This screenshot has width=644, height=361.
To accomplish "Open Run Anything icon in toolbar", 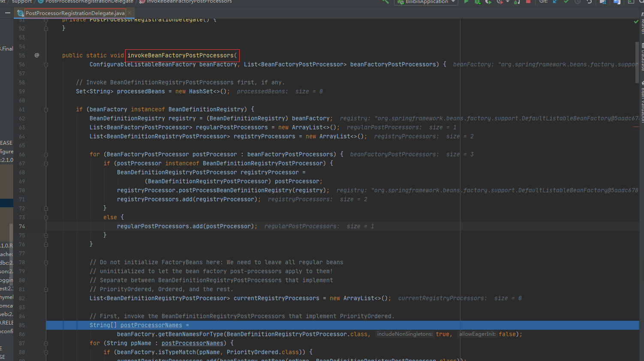I will pyautogui.click(x=631, y=2).
